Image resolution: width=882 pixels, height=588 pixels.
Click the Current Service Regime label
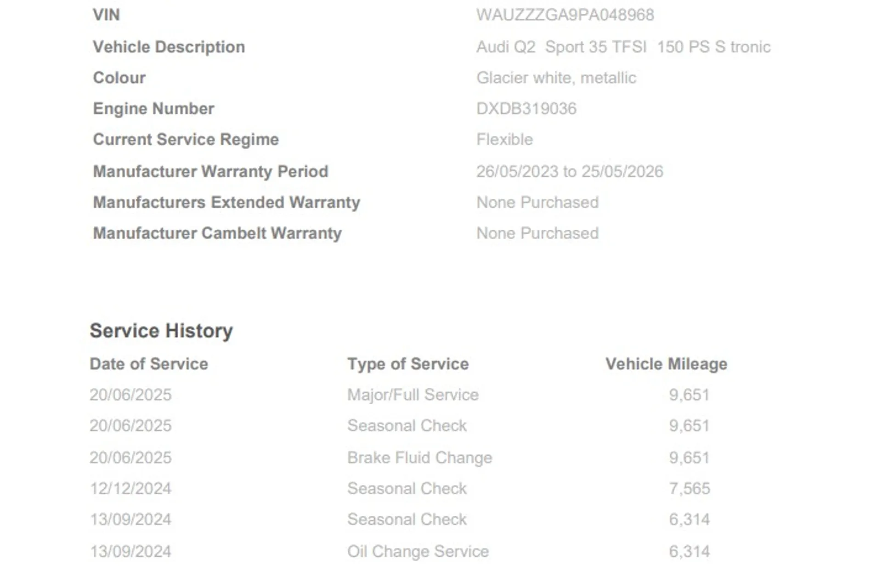point(186,140)
